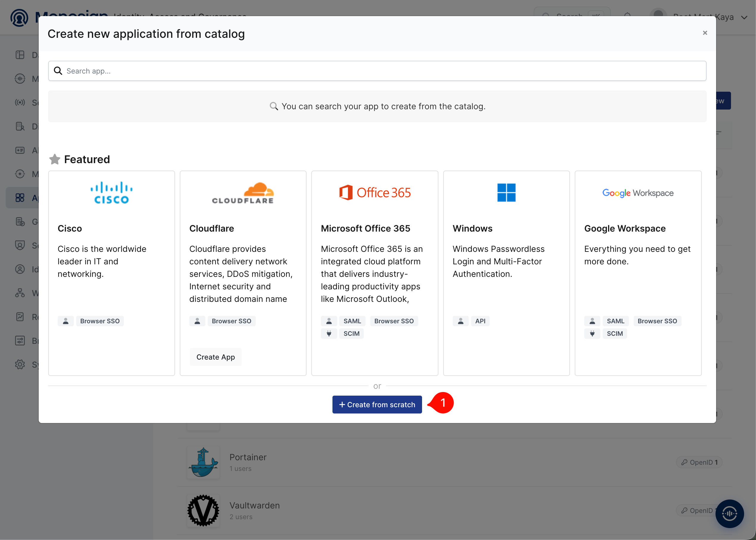The width and height of the screenshot is (756, 540).
Task: Click '2 users' under Vaultwarden
Action: (241, 517)
